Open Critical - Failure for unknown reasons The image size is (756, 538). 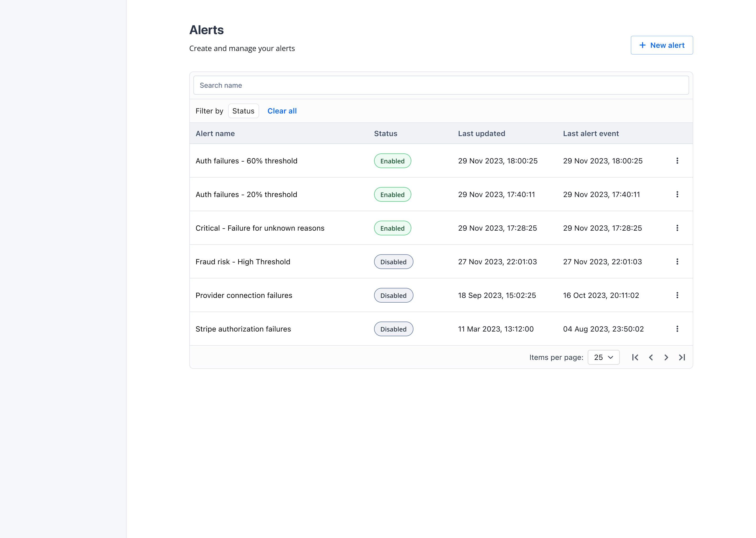tap(260, 228)
